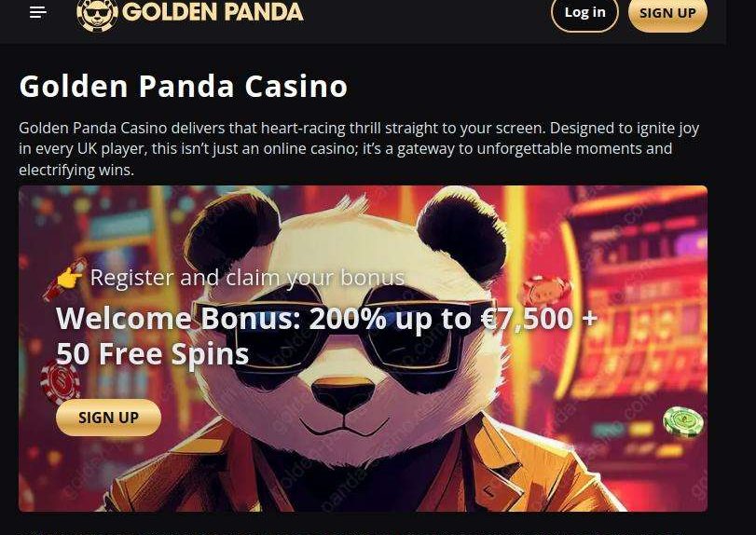The height and width of the screenshot is (535, 756).
Task: Click the pointing hand emoji
Action: tap(69, 278)
